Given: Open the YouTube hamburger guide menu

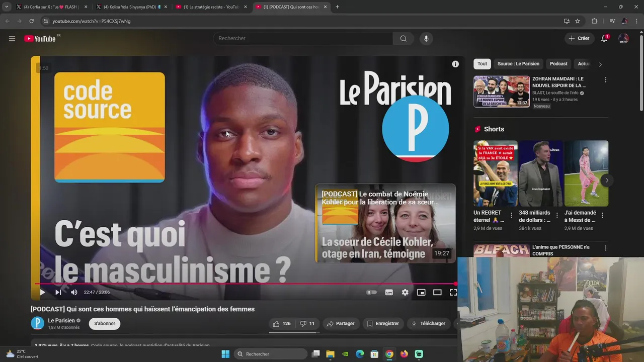Looking at the screenshot, I should point(12,39).
